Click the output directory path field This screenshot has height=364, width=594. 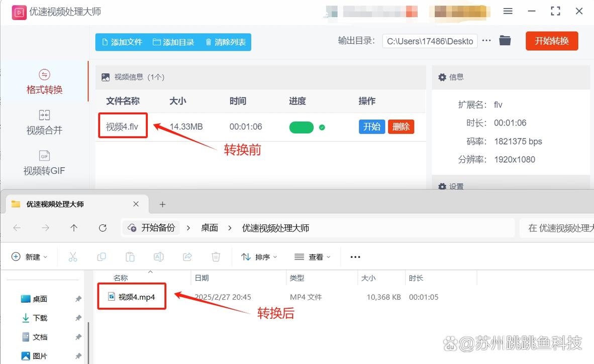(429, 41)
